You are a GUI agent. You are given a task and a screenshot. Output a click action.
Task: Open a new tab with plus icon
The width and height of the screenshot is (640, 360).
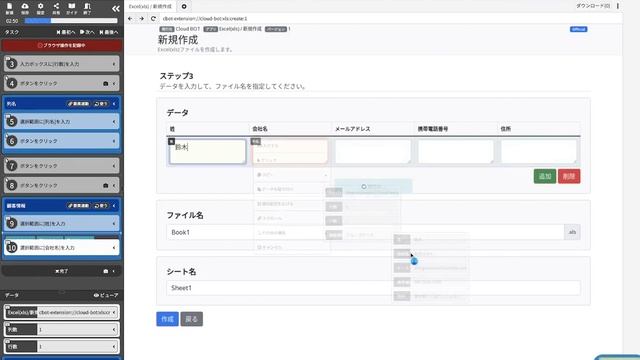coord(184,7)
